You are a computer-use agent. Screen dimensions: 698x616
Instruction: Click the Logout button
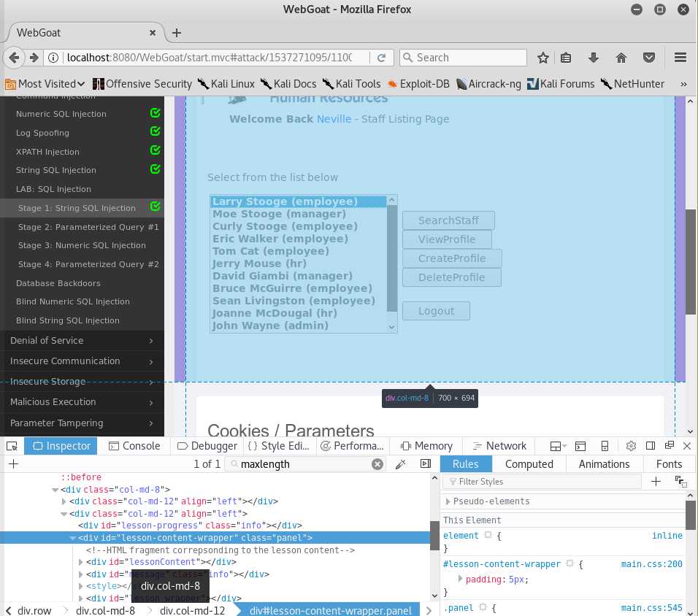(x=436, y=311)
